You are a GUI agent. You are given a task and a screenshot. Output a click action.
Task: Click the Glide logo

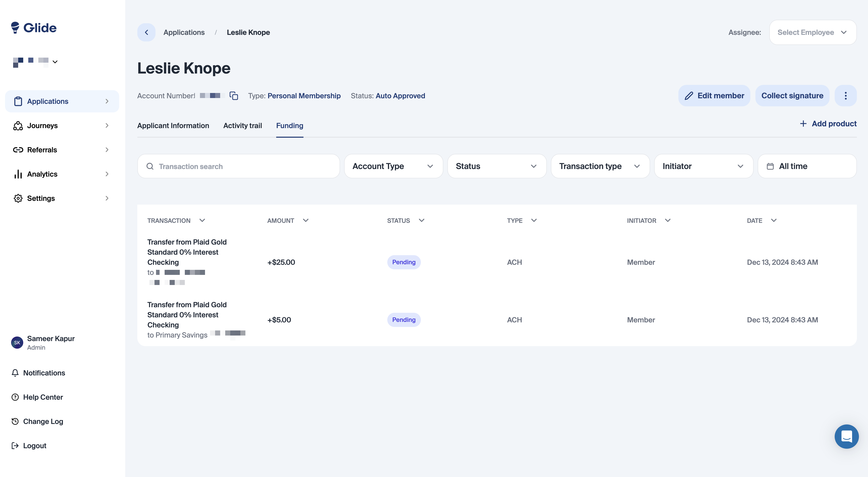pyautogui.click(x=34, y=28)
